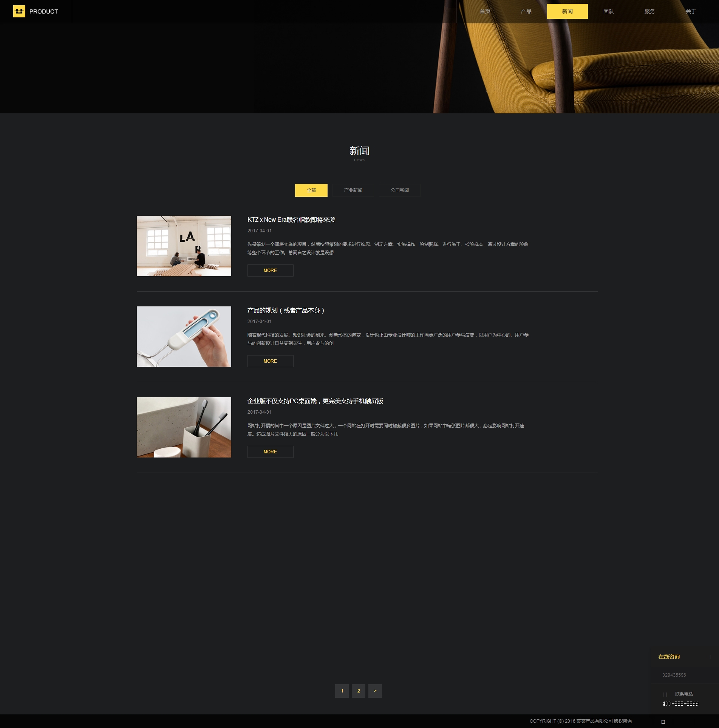Click MORE under 产品的规划 article
Viewport: 719px width, 728px height.
[270, 361]
